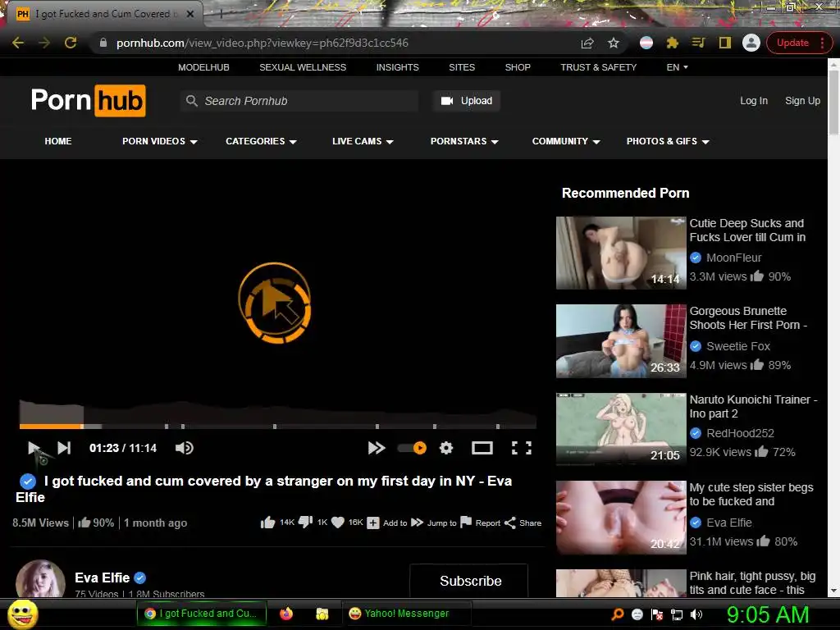Click the Upload button

point(467,101)
